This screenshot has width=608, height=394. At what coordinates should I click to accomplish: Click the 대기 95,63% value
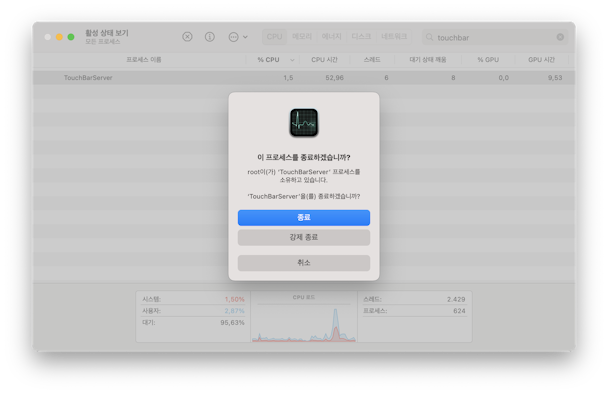click(x=232, y=323)
